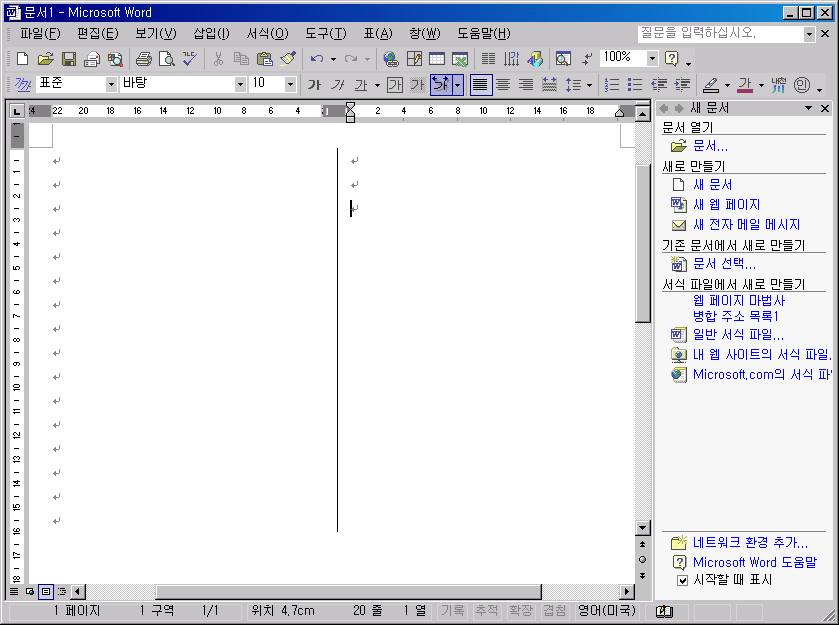This screenshot has height=625, width=839.
Task: Expand the undo history dropdown arrow
Action: coord(333,58)
